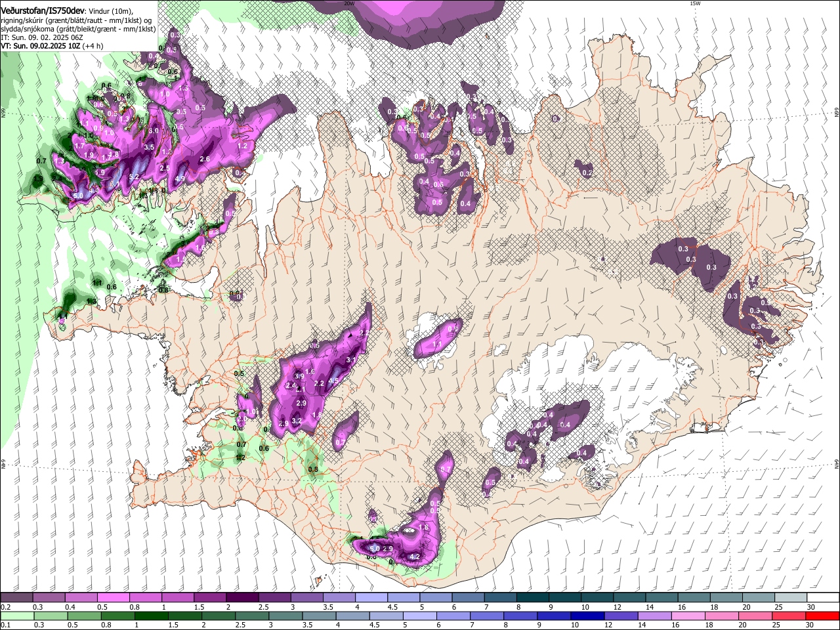This screenshot has width=840, height=630.
Task: Click the '20W' longitude label
Action: coord(349,3)
